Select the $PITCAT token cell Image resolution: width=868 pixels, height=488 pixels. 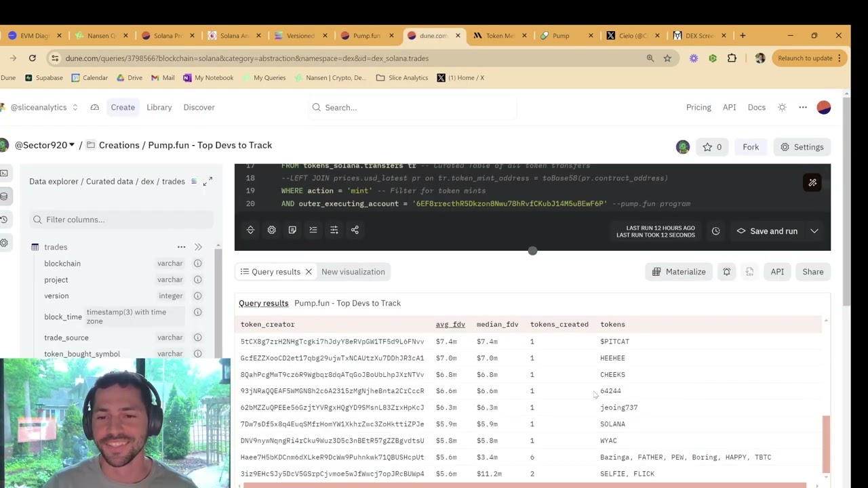(x=614, y=342)
